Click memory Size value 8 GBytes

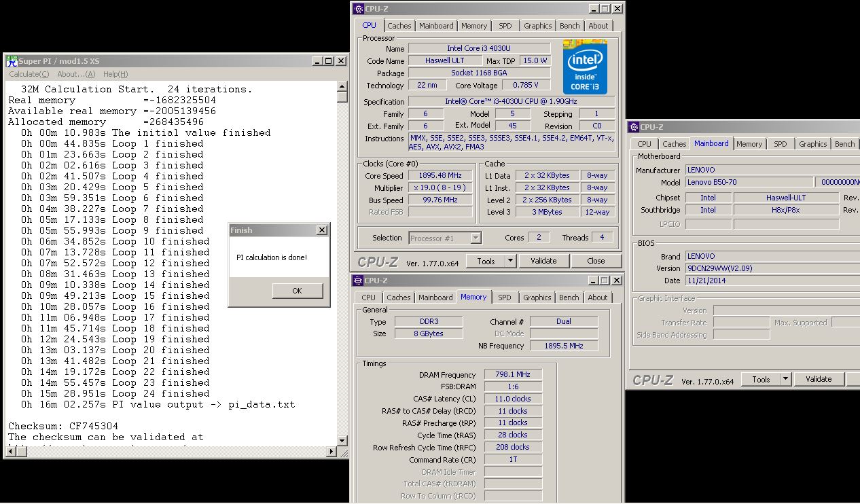[428, 334]
